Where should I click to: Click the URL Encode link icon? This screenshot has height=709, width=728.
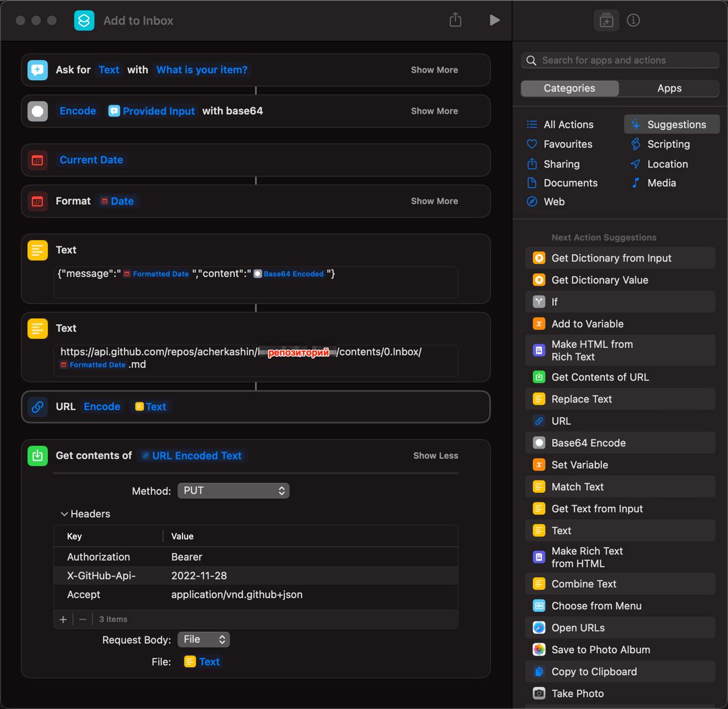click(x=38, y=407)
